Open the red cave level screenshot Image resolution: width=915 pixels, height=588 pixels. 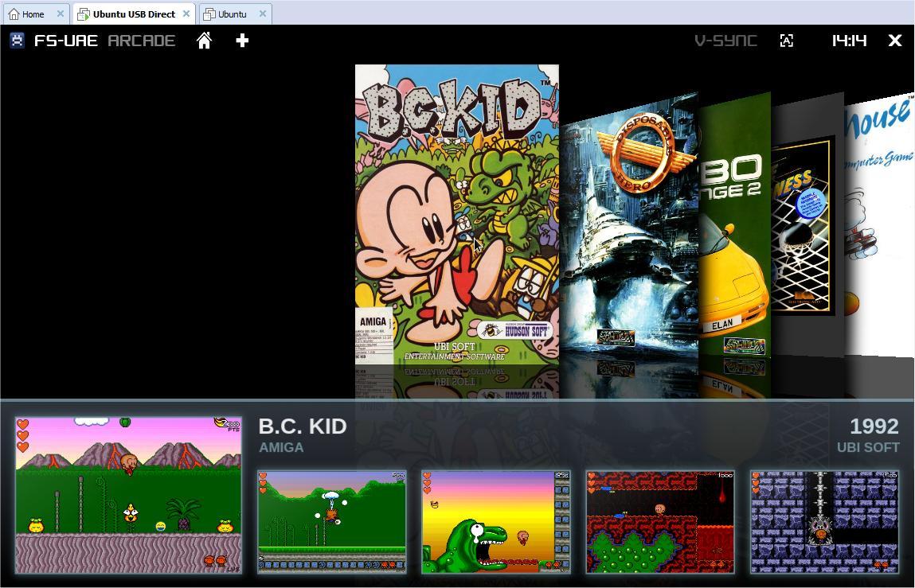(x=660, y=521)
